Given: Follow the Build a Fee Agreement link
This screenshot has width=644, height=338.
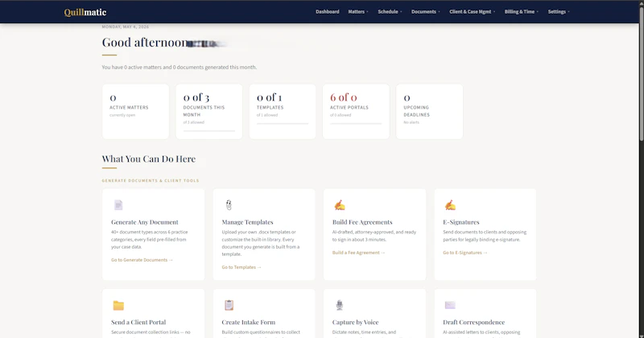Looking at the screenshot, I should (358, 253).
